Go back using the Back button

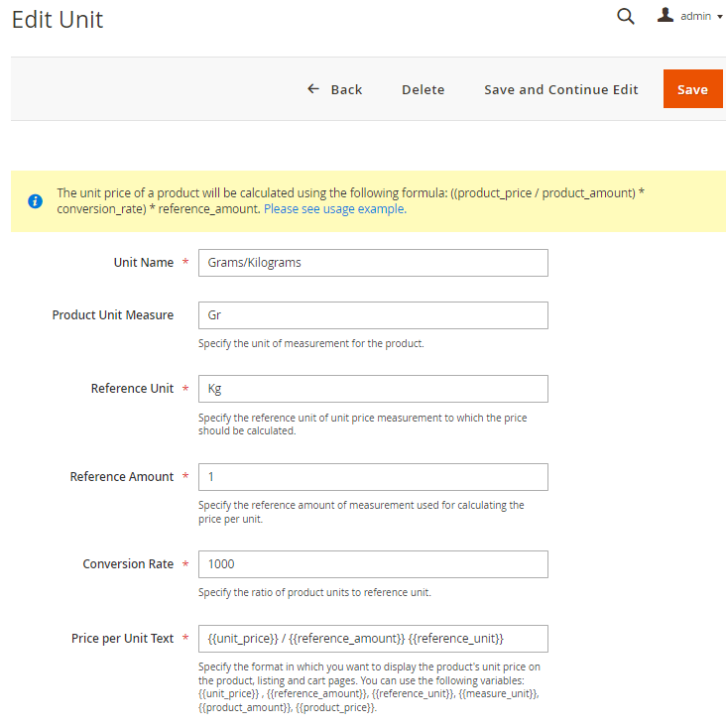tap(334, 89)
